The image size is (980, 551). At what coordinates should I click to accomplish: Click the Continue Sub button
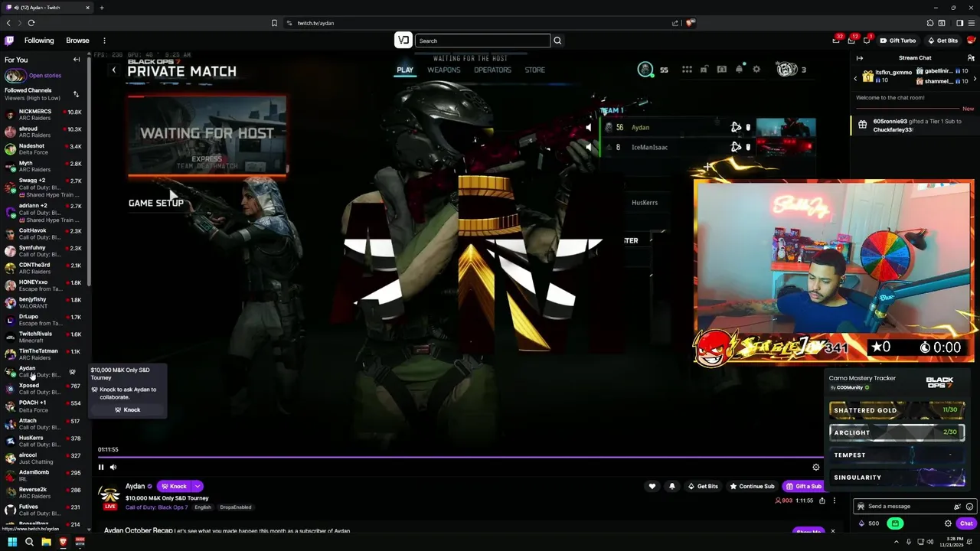752,487
